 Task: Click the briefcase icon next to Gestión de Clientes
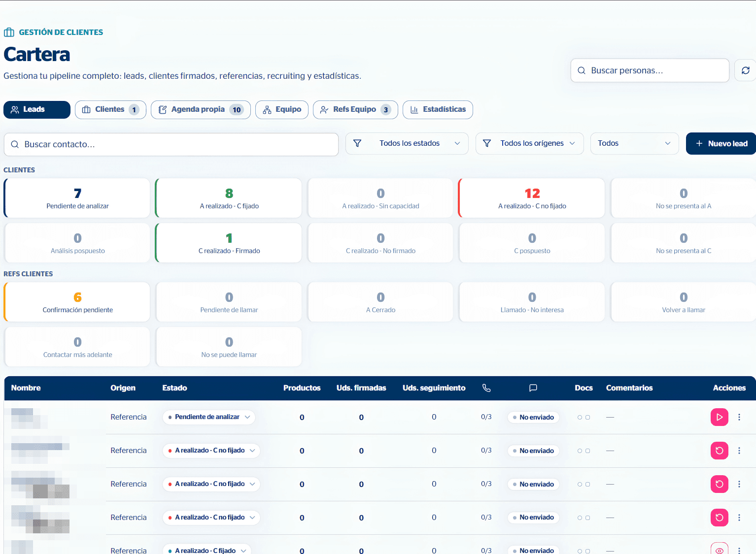9,33
